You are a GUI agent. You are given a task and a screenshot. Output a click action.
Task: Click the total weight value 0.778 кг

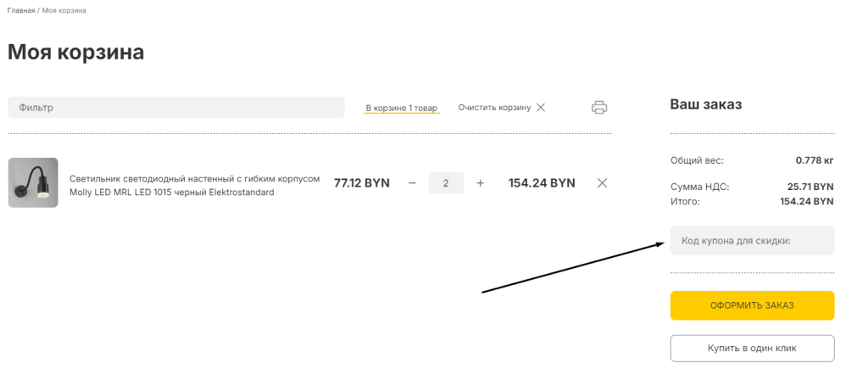815,160
